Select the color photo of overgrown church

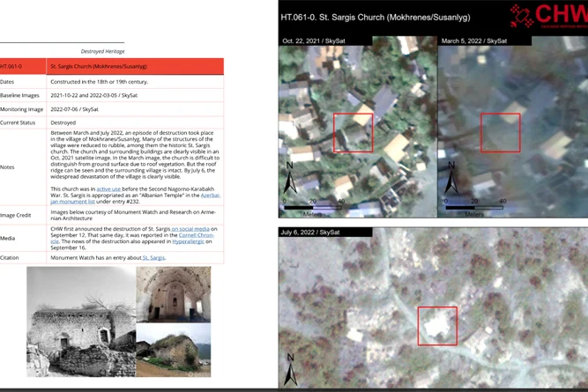coord(174,350)
